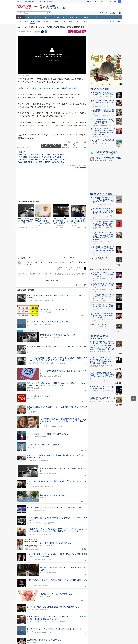Open the 12/14,15は楽天サプライズデー ad link
The image size is (138, 644).
point(39,396)
